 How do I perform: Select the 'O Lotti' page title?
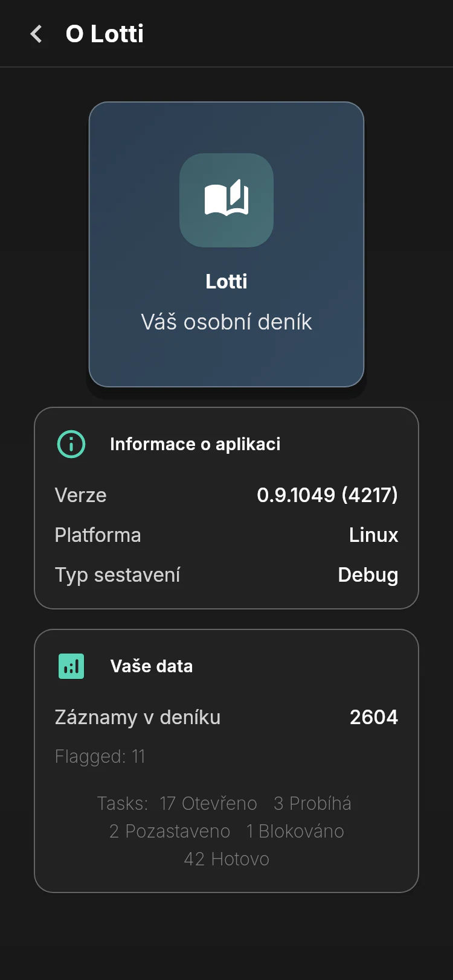[104, 34]
